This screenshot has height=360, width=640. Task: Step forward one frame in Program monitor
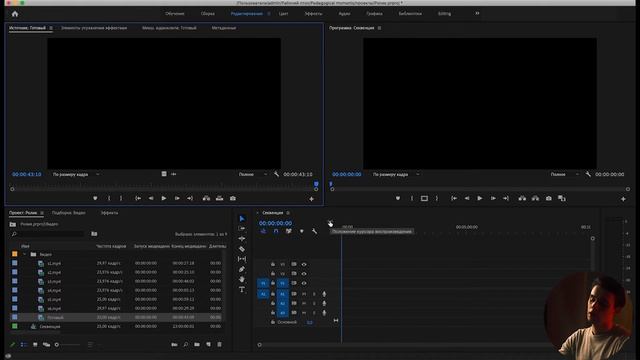click(x=493, y=198)
